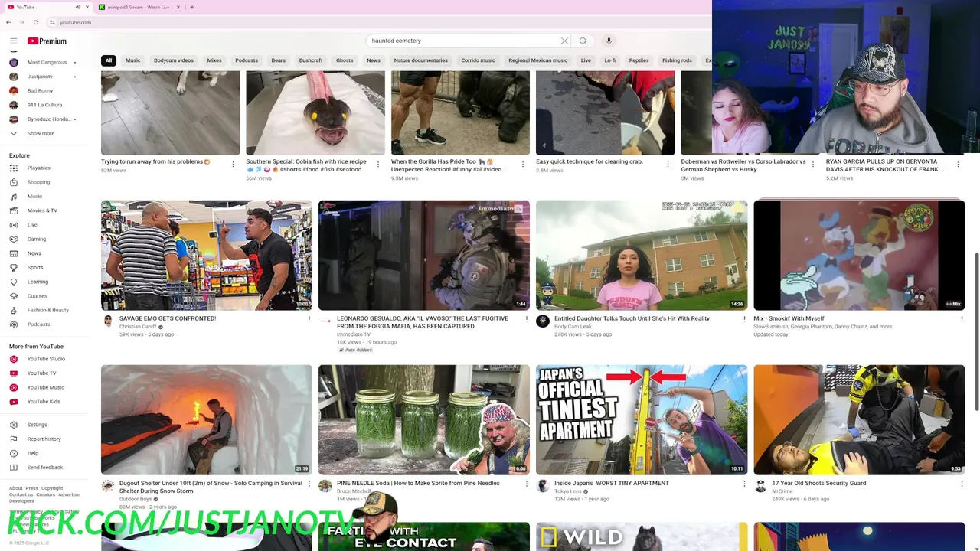Open options for Smokin' With Myself mix
Viewport: 980px width, 551px height.
[x=961, y=318]
